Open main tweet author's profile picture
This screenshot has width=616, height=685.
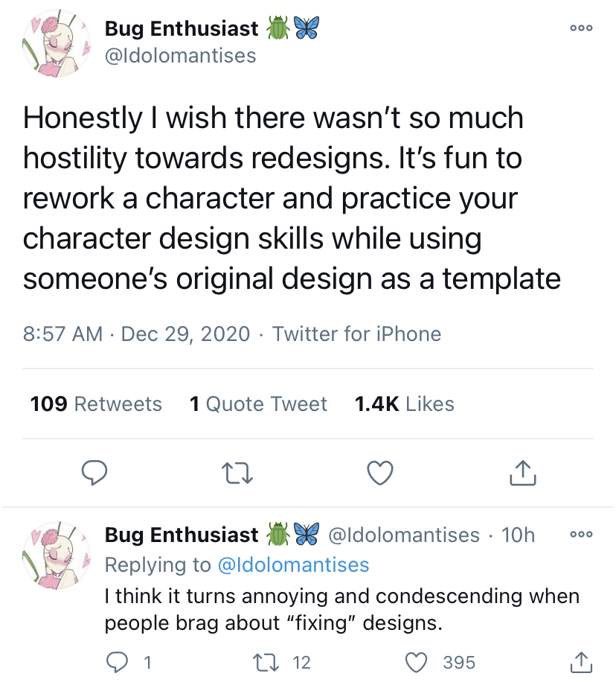(57, 44)
